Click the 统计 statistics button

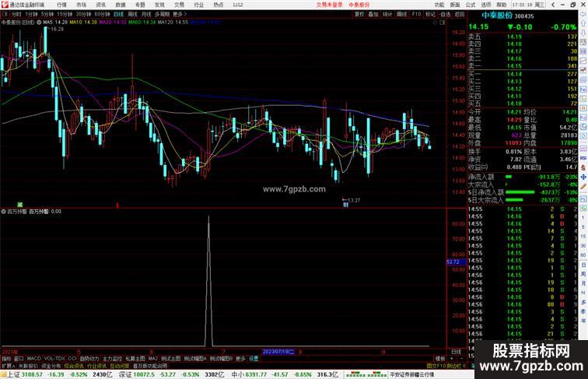[x=387, y=14]
